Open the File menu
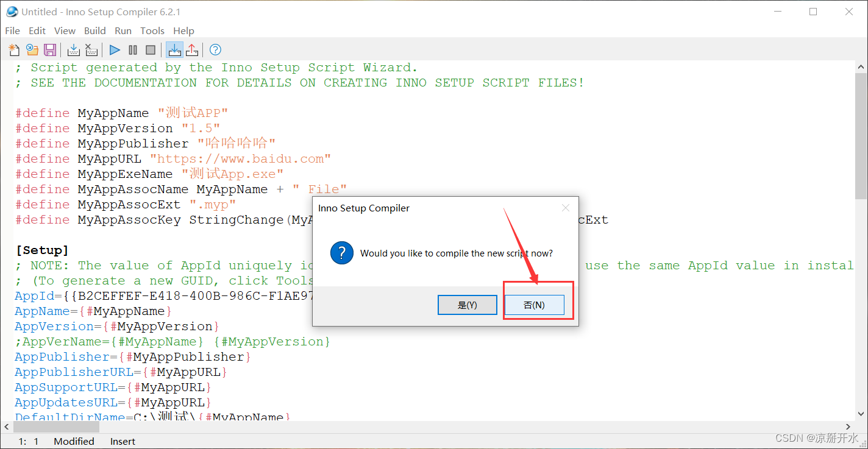This screenshot has height=449, width=868. tap(12, 30)
